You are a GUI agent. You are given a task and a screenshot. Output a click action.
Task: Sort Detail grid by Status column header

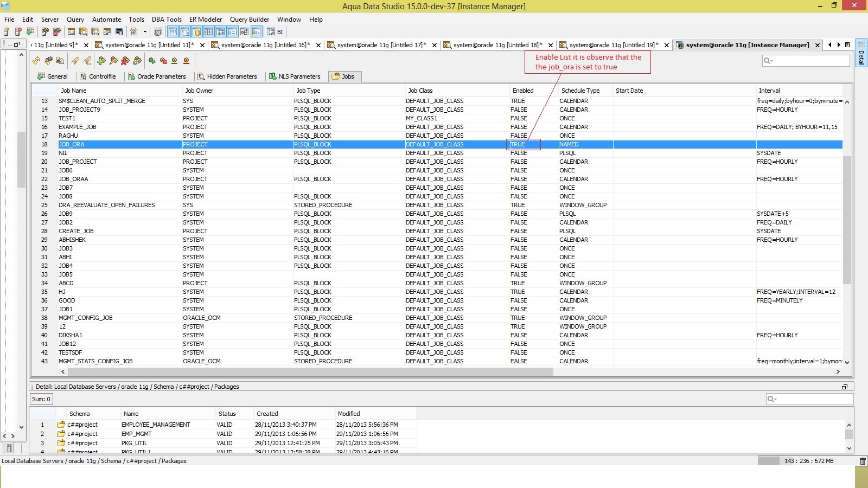234,414
